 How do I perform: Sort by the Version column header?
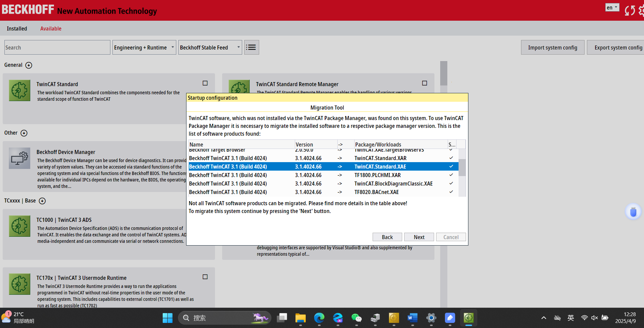point(316,144)
